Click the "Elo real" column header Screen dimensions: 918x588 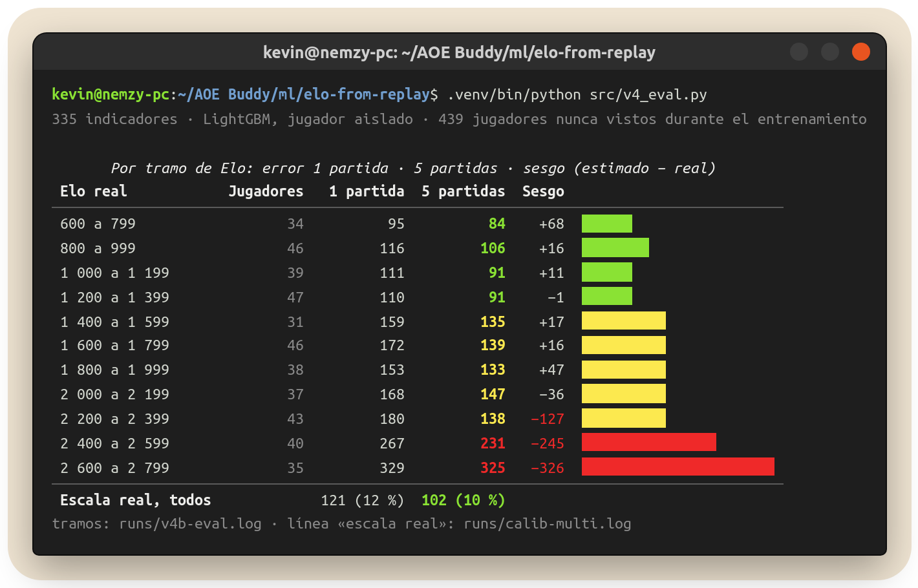point(94,191)
